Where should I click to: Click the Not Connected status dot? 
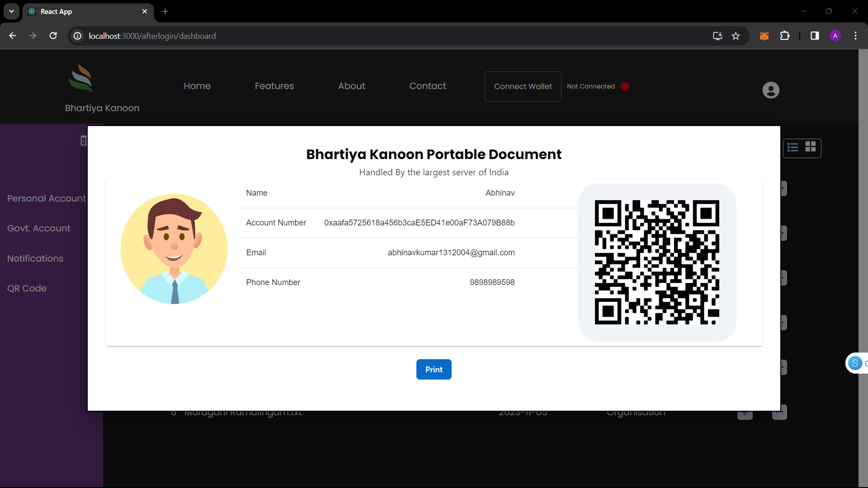pos(625,86)
